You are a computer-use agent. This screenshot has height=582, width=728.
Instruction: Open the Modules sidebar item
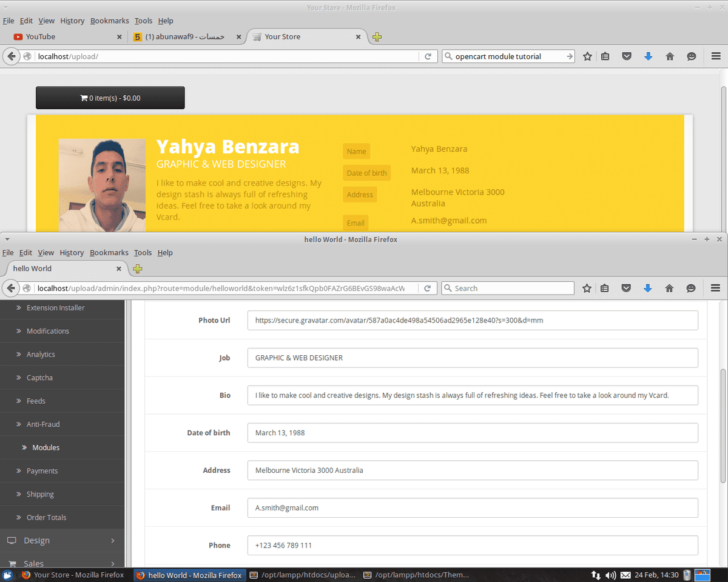(46, 447)
